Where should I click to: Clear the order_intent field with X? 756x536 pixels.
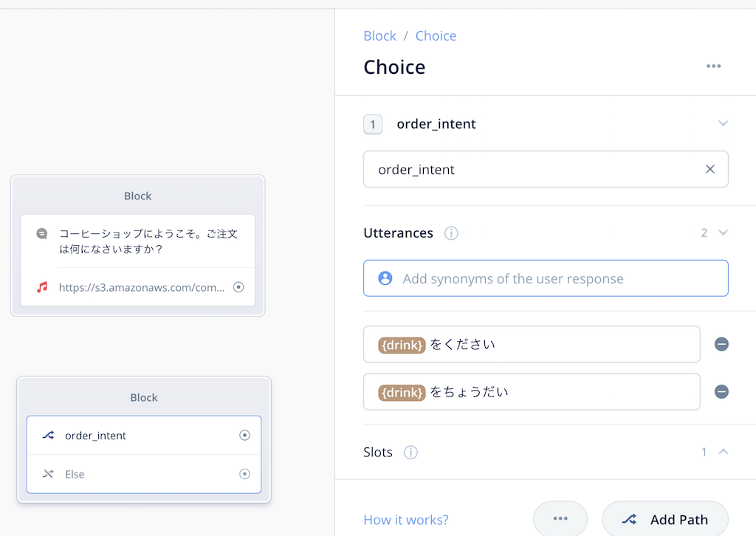[x=709, y=169]
